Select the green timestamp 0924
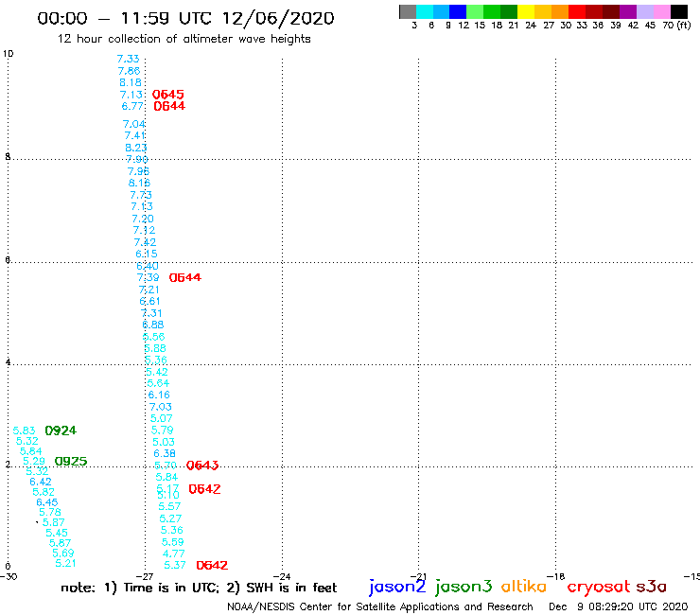Screen dimensions: 700x615 (x=61, y=430)
